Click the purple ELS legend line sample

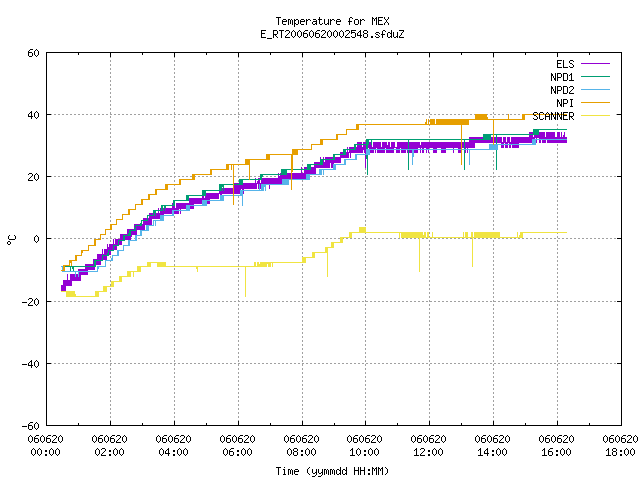(x=595, y=64)
